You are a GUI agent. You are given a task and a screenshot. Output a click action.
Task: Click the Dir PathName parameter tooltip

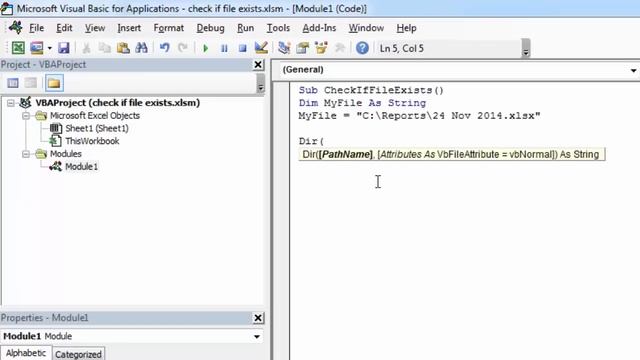[x=451, y=155]
